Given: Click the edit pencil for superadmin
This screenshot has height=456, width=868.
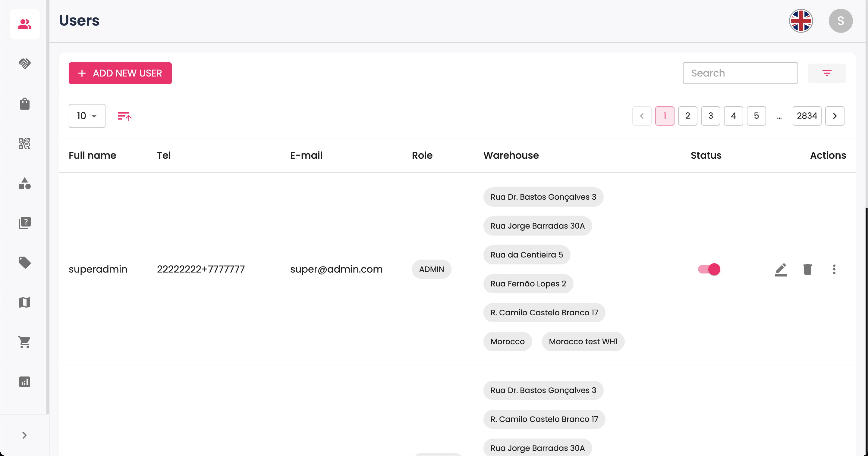Looking at the screenshot, I should (781, 269).
